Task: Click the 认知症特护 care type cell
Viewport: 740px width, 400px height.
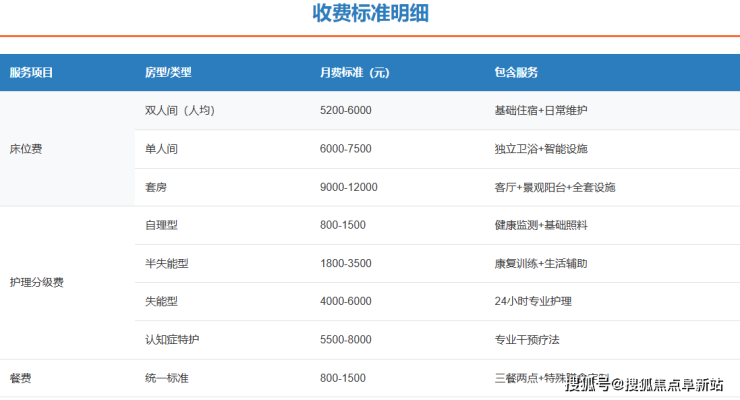Action: tap(173, 340)
